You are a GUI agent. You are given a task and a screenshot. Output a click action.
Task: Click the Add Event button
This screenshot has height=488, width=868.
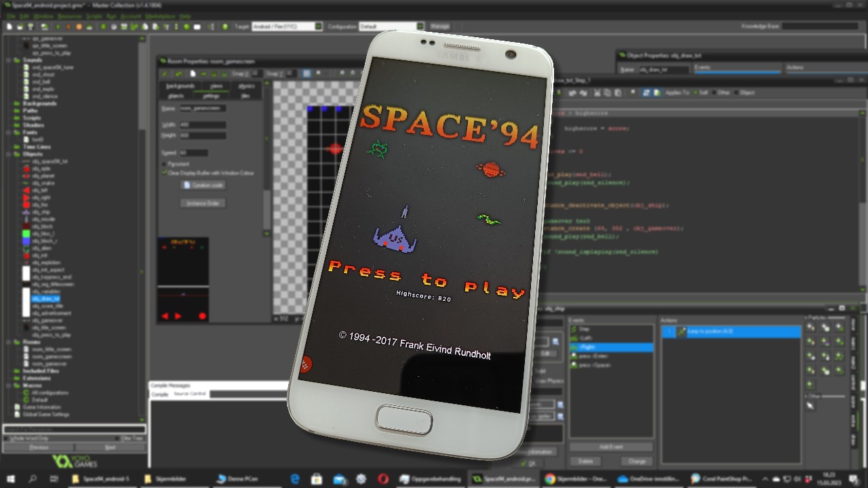[610, 447]
